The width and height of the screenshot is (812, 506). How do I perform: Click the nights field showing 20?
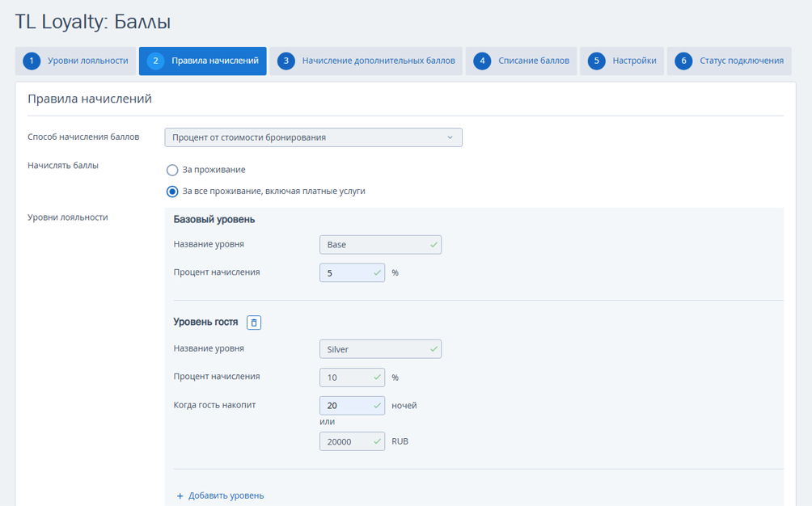coord(352,406)
